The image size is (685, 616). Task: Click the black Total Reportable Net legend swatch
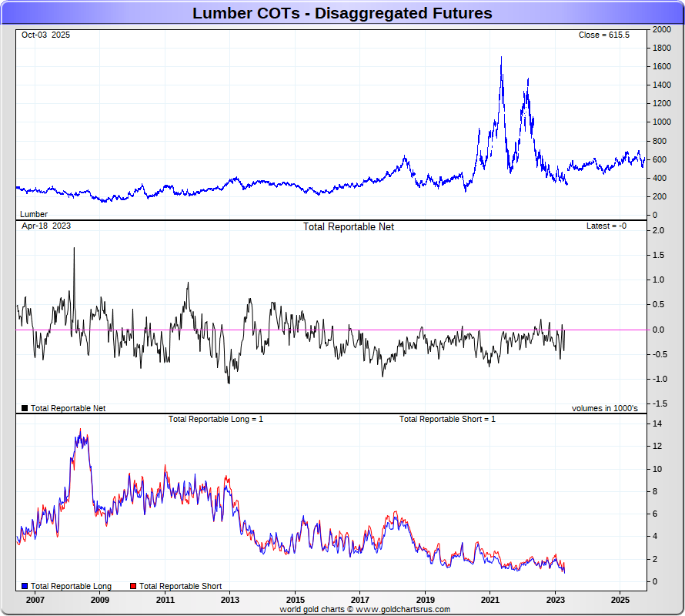click(25, 408)
